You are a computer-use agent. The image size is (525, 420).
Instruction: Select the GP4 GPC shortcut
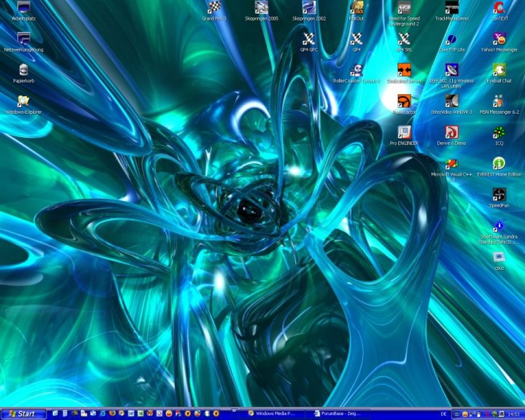309,42
